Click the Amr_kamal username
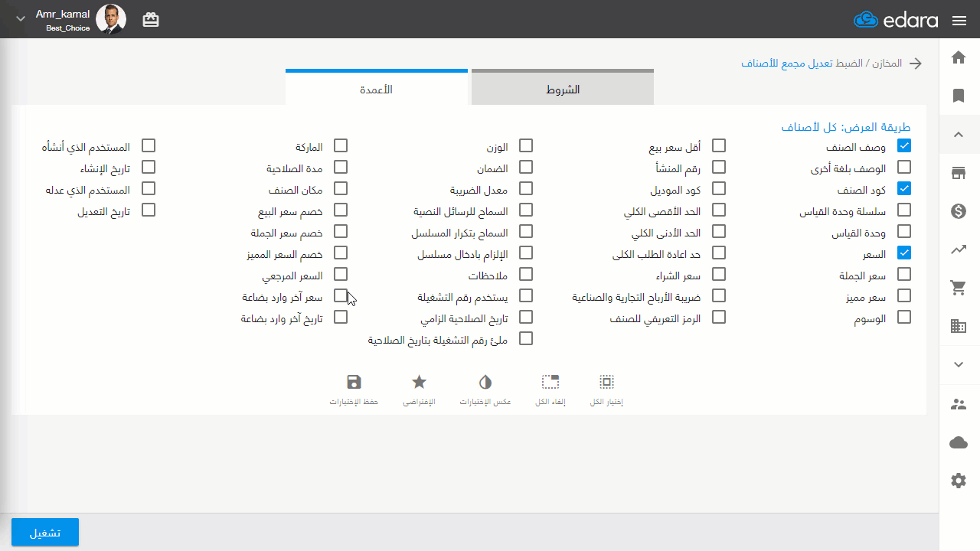Screen dimensions: 980x551 tap(63, 14)
